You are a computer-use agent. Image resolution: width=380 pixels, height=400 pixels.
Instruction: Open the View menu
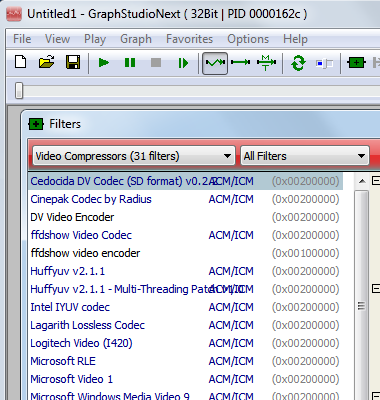pyautogui.click(x=57, y=39)
